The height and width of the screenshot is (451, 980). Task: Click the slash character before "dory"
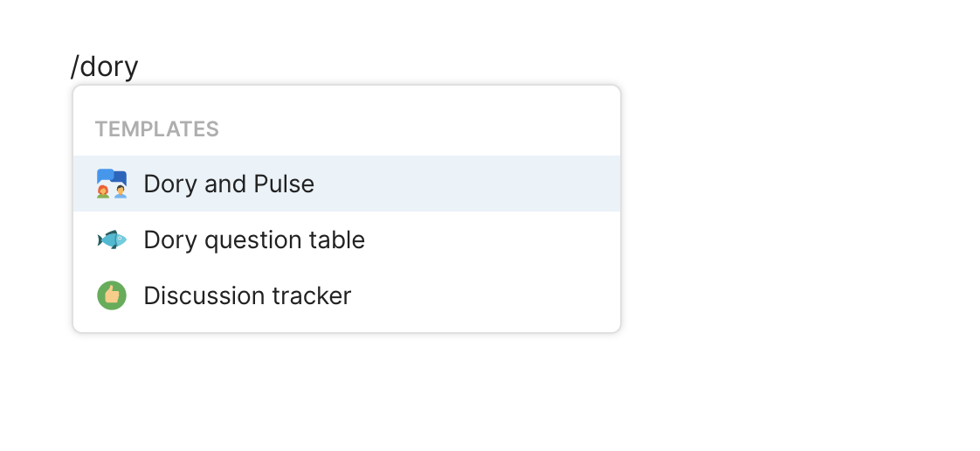74,66
